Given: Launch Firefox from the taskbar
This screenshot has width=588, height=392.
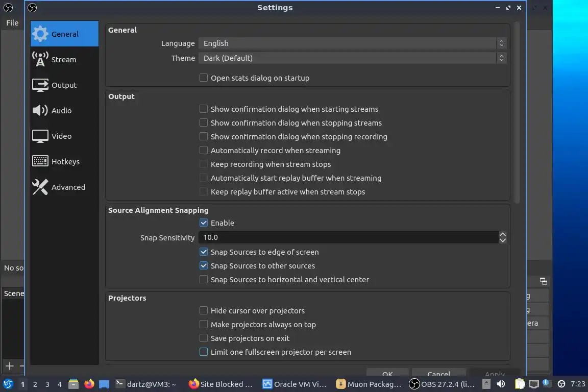Looking at the screenshot, I should tap(89, 384).
